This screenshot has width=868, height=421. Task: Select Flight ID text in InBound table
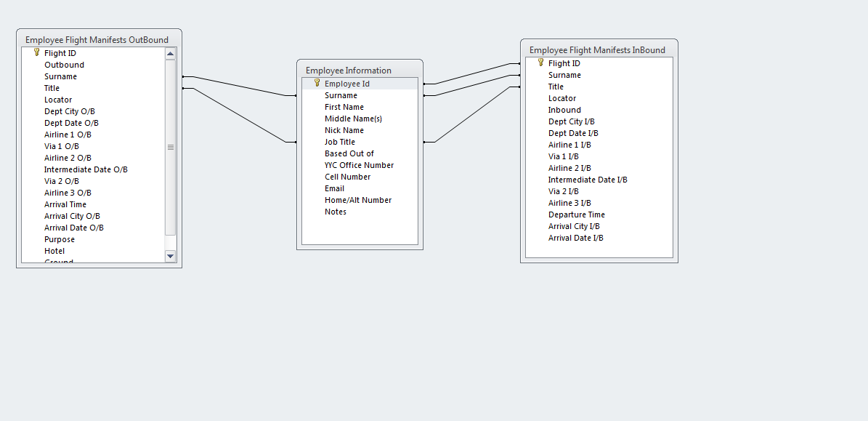coord(564,63)
